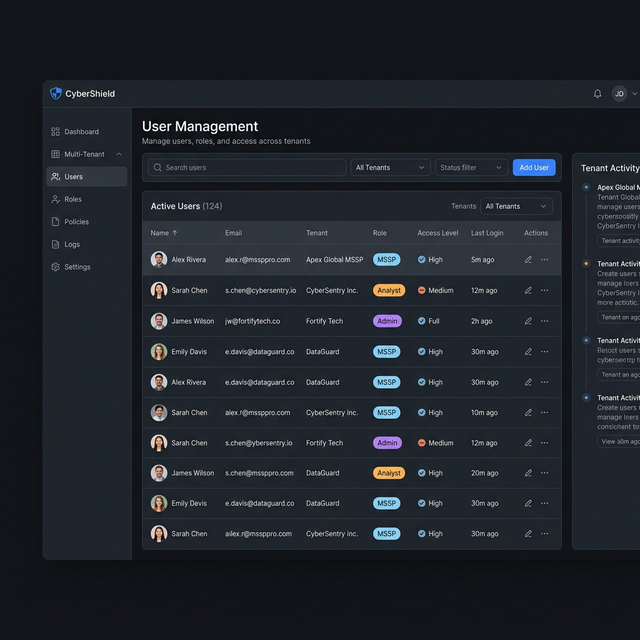The height and width of the screenshot is (640, 640).
Task: Click the name 'Emily Devis'
Action: tap(189, 503)
